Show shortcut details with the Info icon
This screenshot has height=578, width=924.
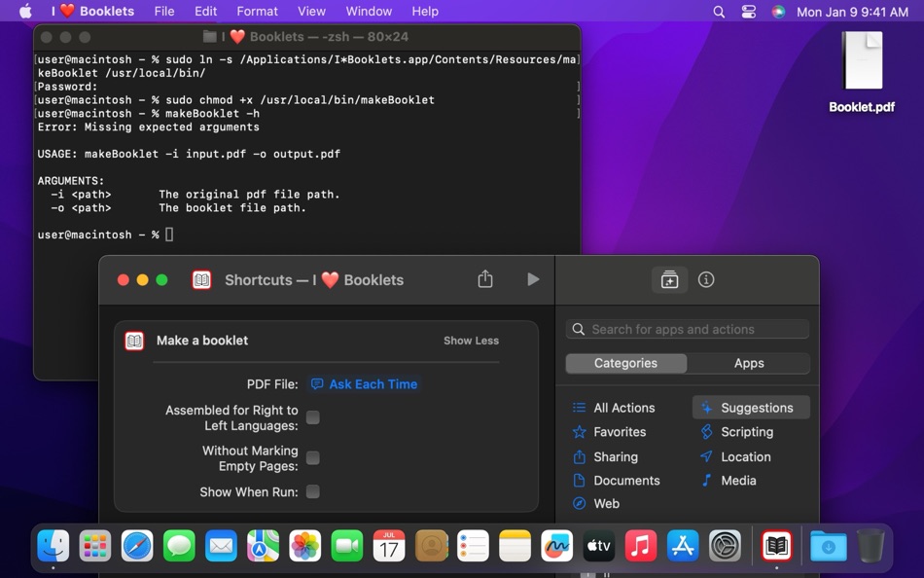[706, 279]
